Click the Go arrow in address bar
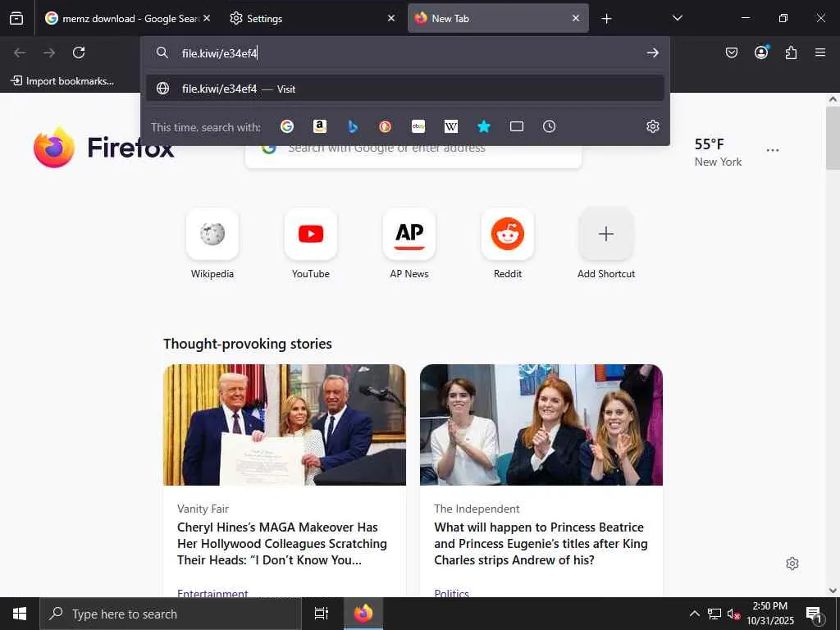This screenshot has height=630, width=840. point(652,52)
